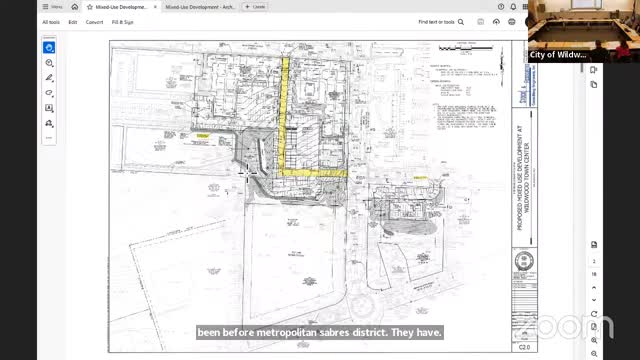Click the save file icon
Image resolution: width=640 pixels, height=360 pixels.
[480, 22]
